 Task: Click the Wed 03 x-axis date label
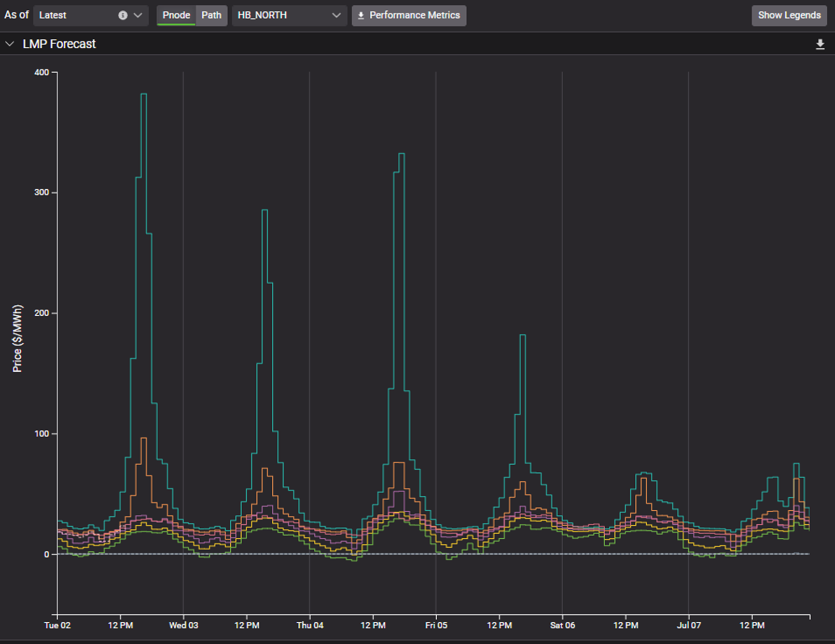pos(184,625)
